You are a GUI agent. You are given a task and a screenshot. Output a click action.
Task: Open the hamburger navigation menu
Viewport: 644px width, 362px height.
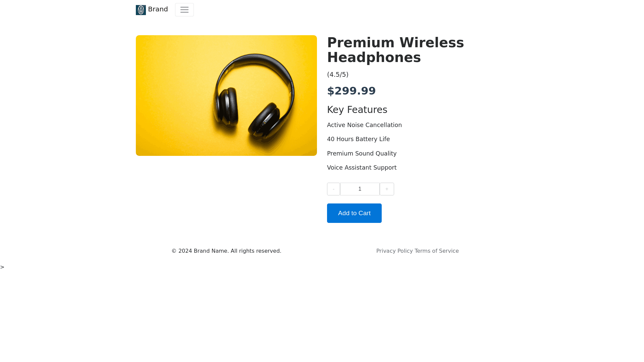click(184, 10)
